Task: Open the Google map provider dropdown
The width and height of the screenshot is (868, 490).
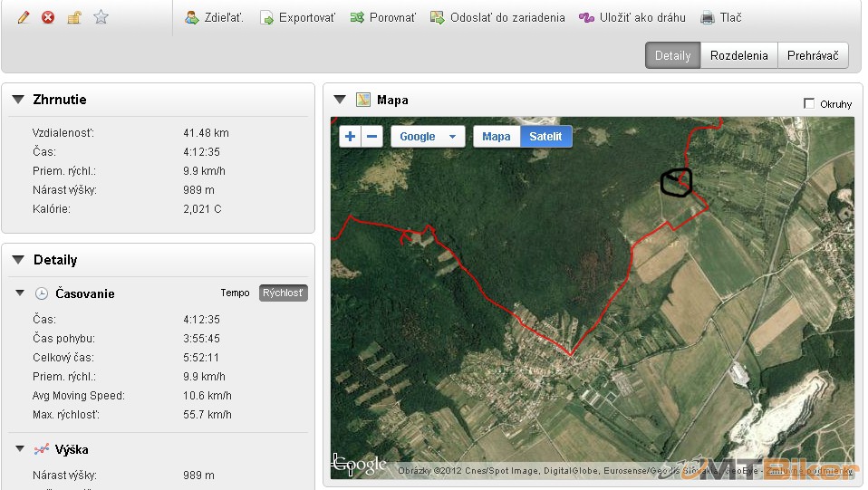Action: [428, 136]
